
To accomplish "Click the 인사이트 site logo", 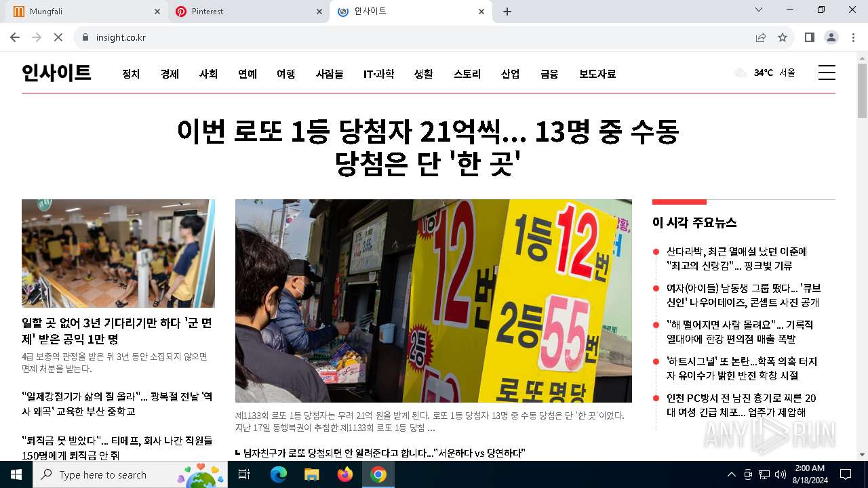I will pos(56,73).
